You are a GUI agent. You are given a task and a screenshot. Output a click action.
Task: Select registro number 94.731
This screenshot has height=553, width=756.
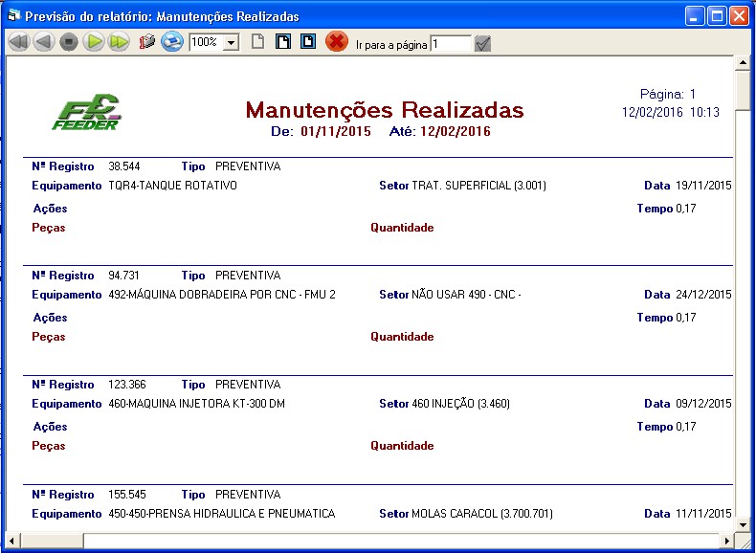[123, 276]
